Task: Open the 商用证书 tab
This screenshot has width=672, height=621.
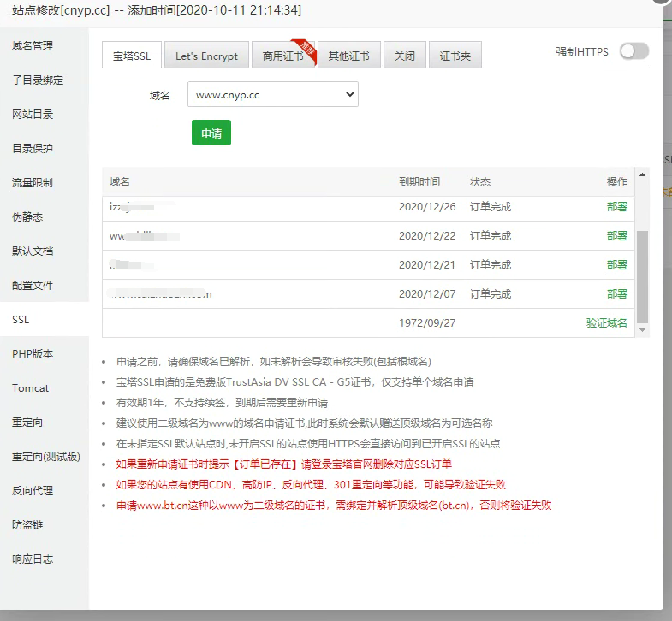Action: [x=282, y=56]
